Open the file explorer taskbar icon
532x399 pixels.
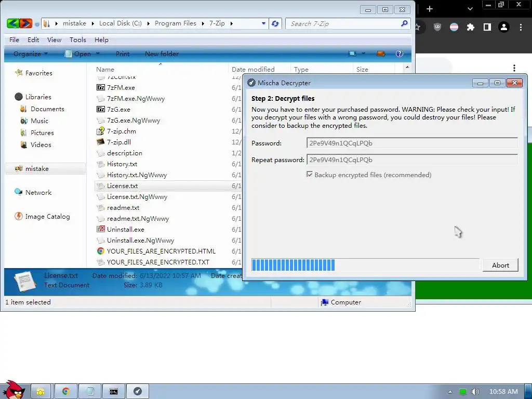pyautogui.click(x=41, y=392)
